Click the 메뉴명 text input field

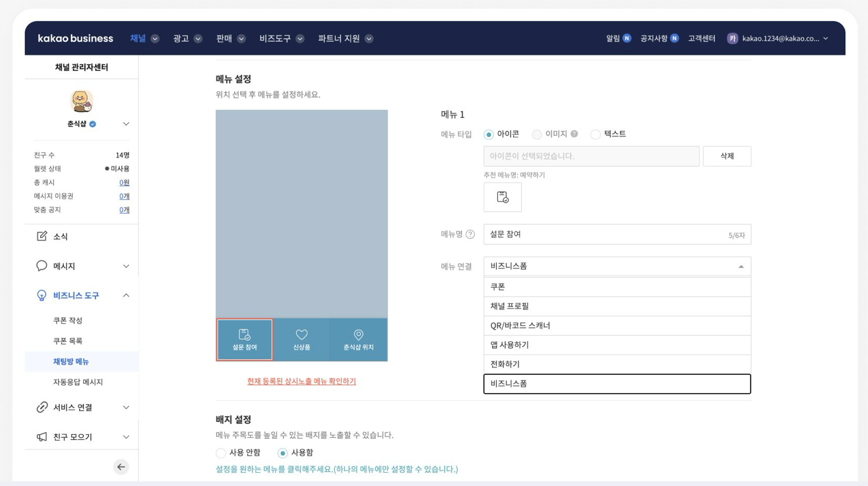(605, 234)
